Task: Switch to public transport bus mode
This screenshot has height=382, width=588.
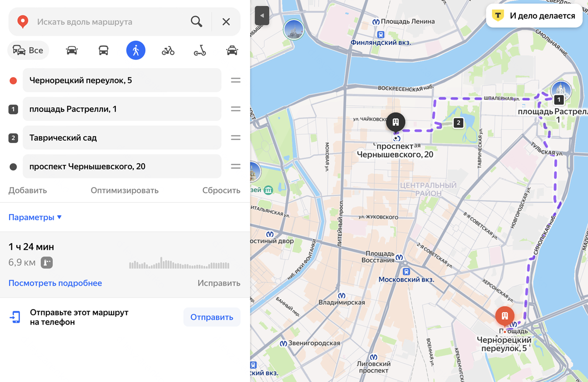Action: (x=103, y=50)
